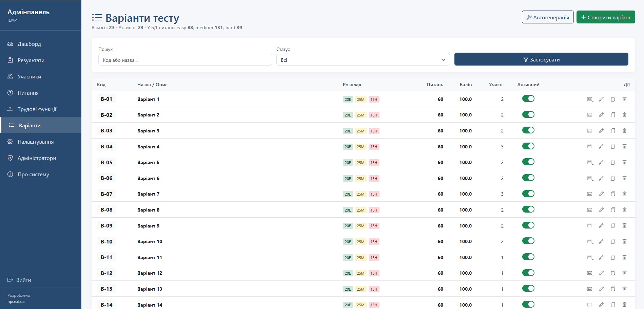Viewport: 644px width, 309px height.
Task: Open the checklist icon for Варіант 9
Action: [x=590, y=225]
